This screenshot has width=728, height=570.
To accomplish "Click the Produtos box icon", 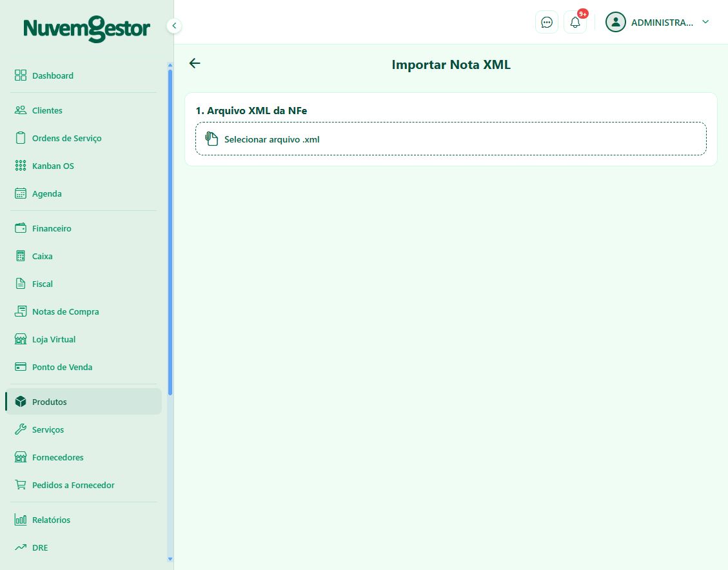I will 21,402.
